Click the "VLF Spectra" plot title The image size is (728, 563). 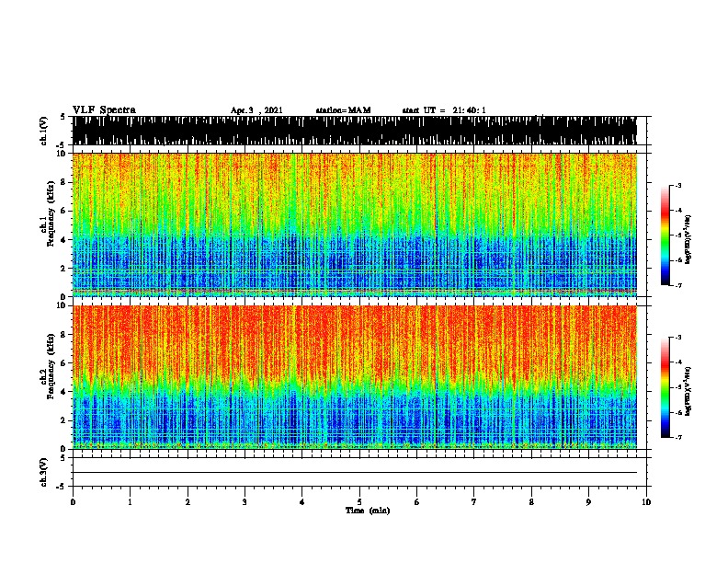[x=104, y=110]
